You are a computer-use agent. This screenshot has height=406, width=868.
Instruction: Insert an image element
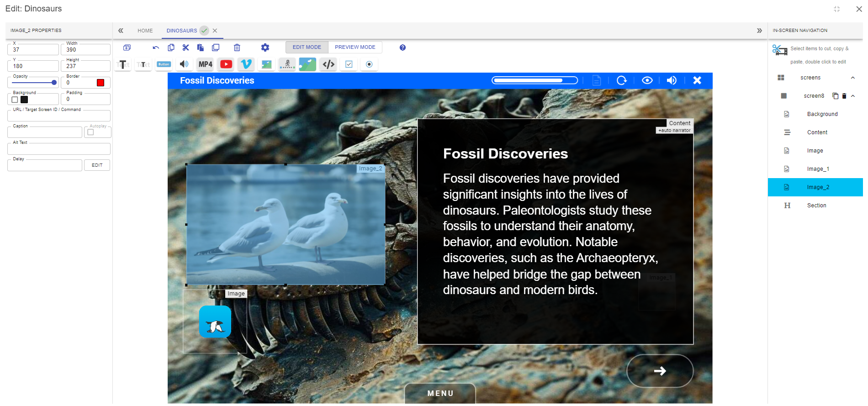266,64
